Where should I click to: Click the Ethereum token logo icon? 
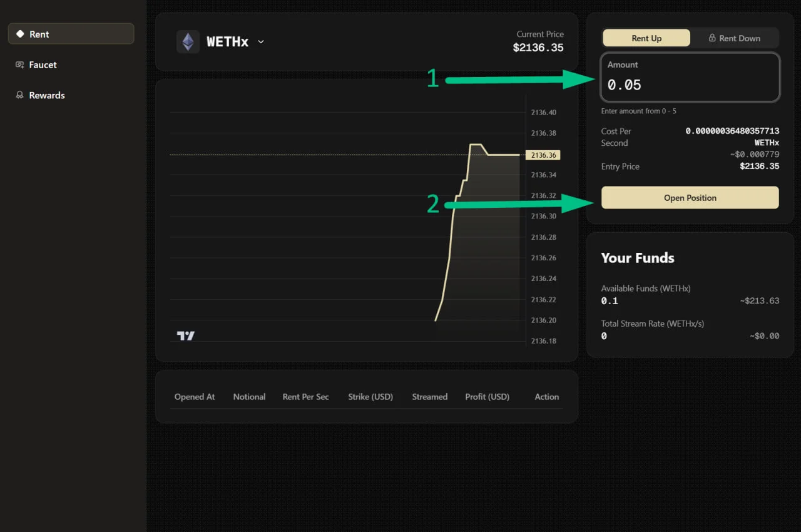pyautogui.click(x=188, y=42)
